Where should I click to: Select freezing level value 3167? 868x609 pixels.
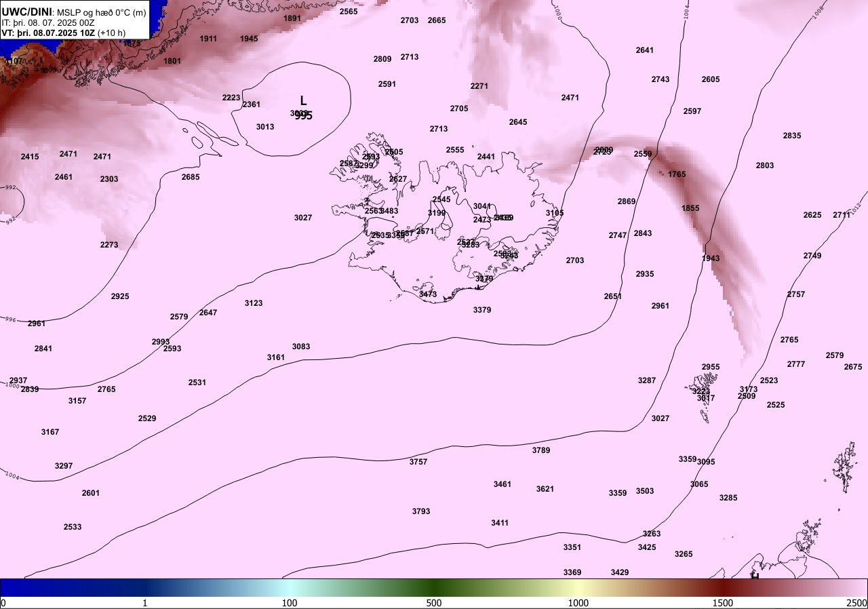click(x=50, y=432)
